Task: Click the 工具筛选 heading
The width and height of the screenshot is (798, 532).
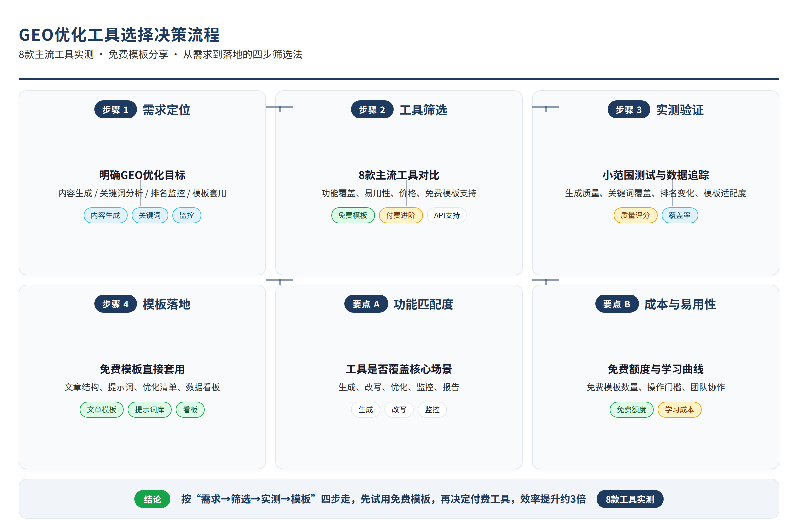Action: pos(423,110)
